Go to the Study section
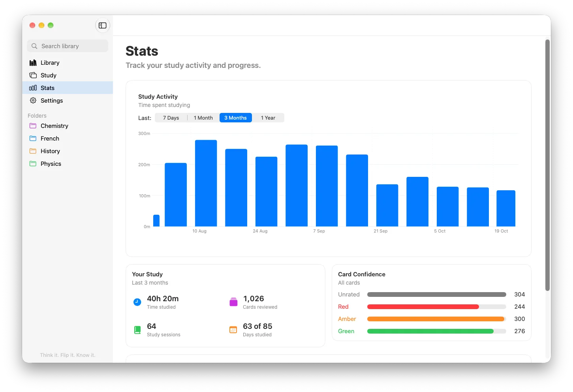573x392 pixels. (x=68, y=75)
